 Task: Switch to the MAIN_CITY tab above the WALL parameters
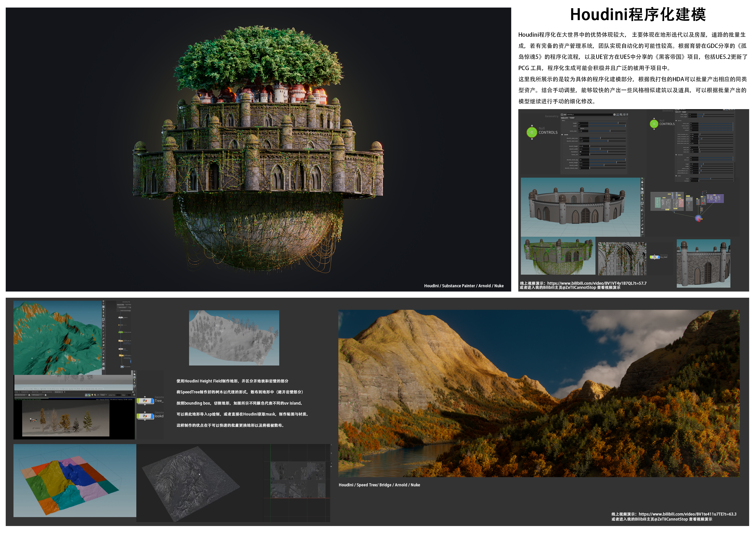click(565, 118)
